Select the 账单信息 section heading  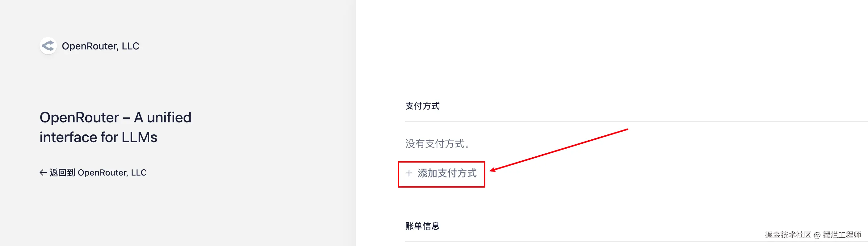tap(422, 226)
